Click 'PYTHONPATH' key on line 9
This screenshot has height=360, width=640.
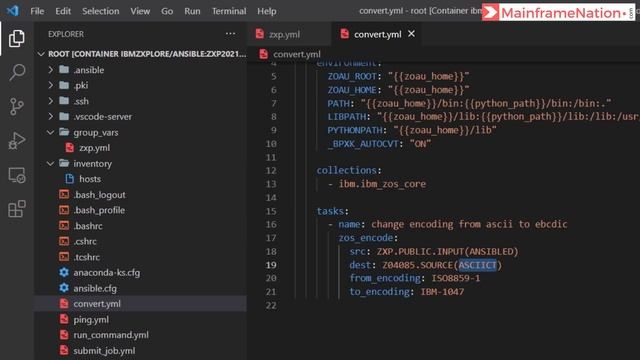tap(355, 130)
